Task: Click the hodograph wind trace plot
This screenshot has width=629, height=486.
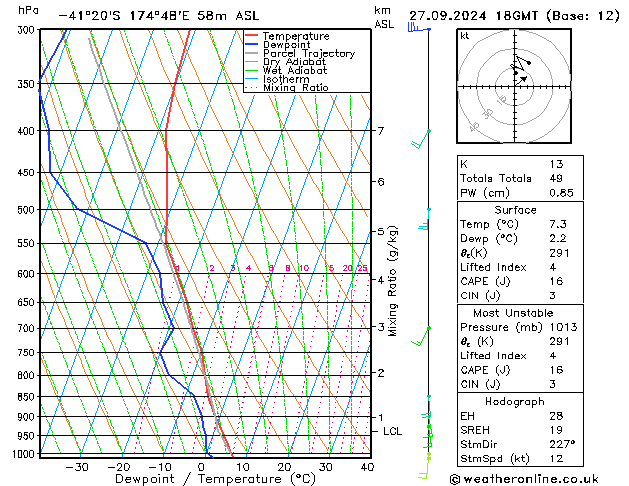Action: [x=521, y=70]
